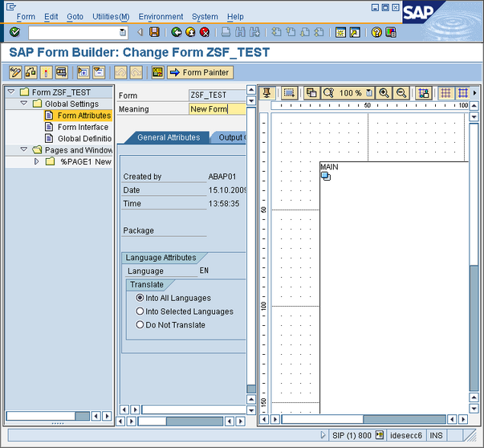Collapse the Pages and Windows folder
Image resolution: width=484 pixels, height=448 pixels.
coord(24,149)
